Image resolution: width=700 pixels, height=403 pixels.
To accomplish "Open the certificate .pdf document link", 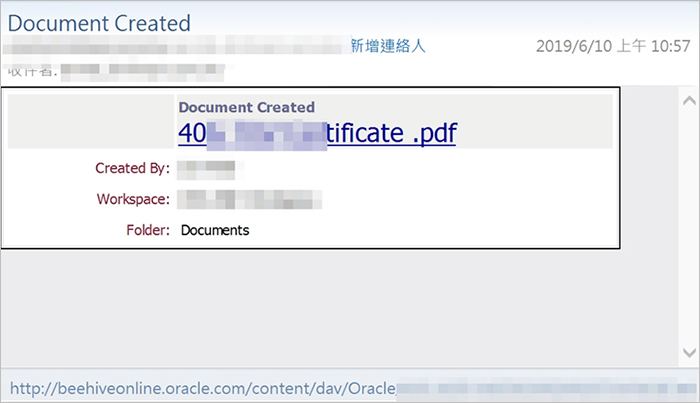I will (x=317, y=133).
